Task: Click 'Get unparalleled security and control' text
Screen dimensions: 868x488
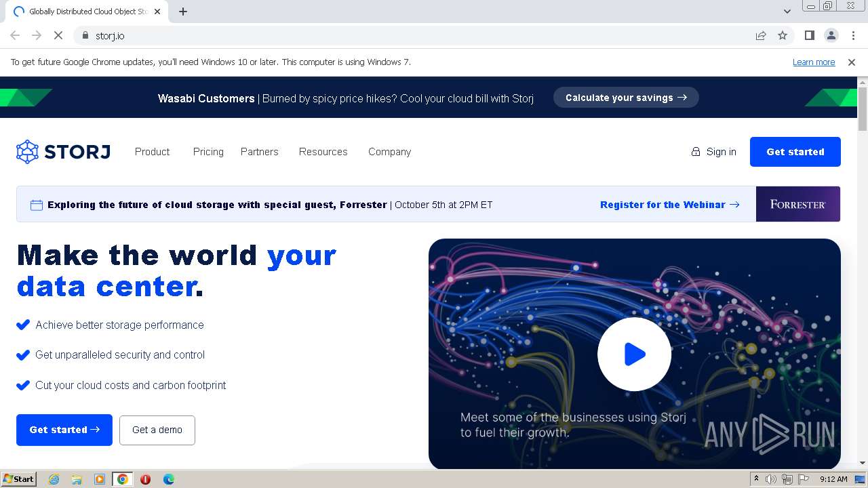Action: pyautogui.click(x=120, y=355)
